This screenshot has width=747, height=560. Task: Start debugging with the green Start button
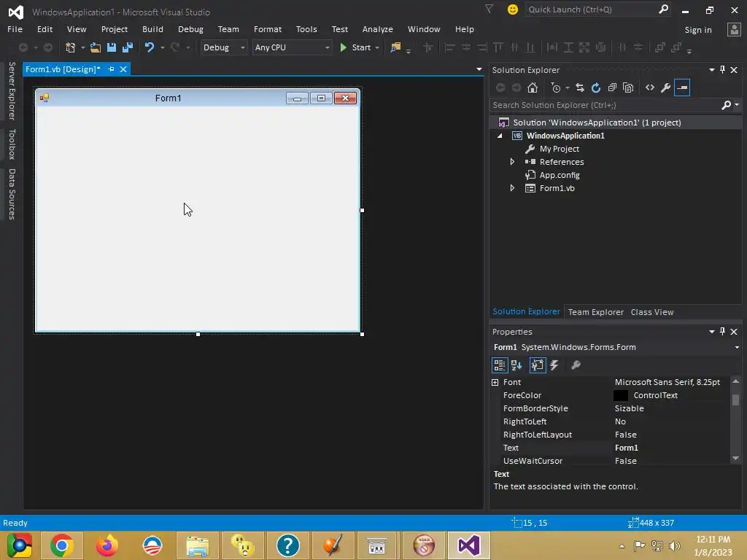click(355, 47)
